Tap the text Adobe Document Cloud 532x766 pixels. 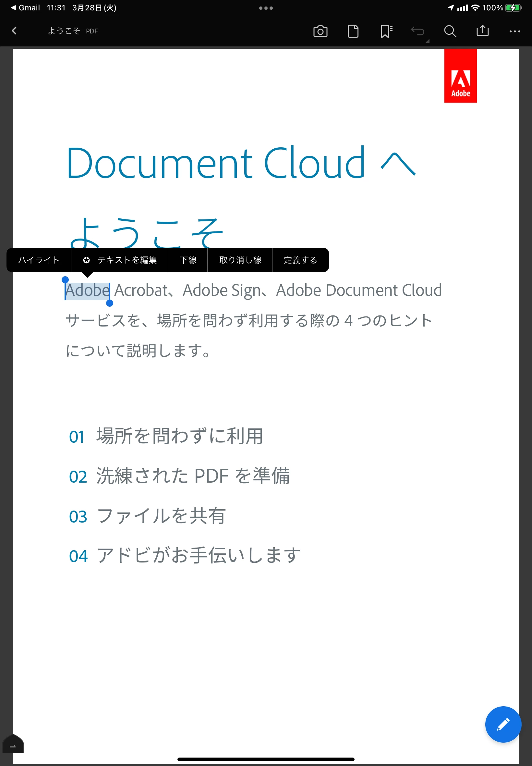coord(359,290)
